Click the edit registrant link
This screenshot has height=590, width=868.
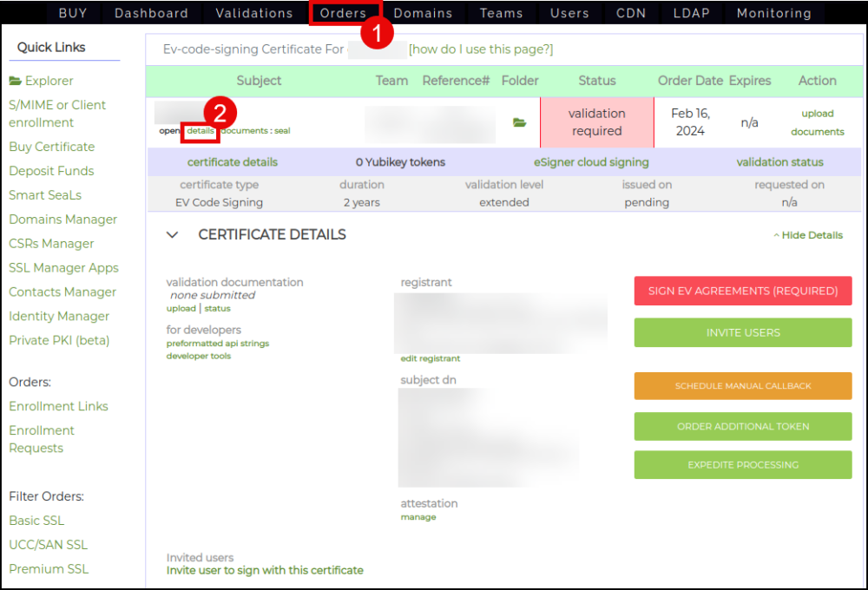point(431,358)
